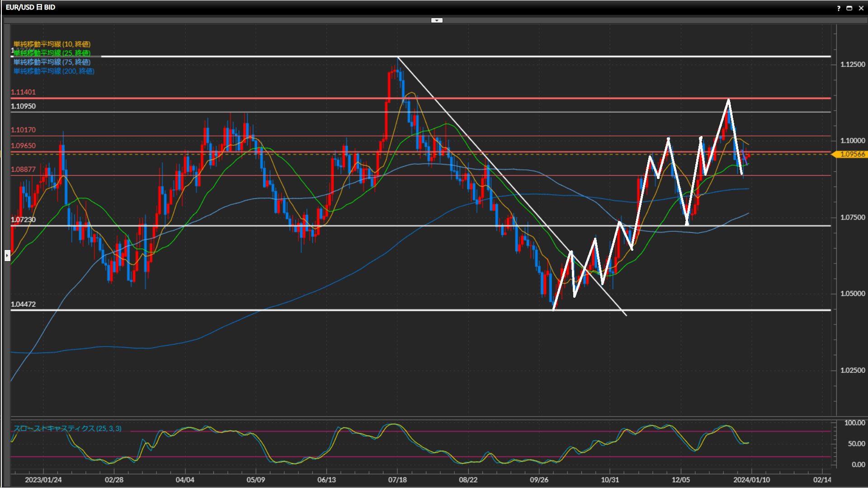Click the 2024/01/10 date on time axis

[751, 480]
